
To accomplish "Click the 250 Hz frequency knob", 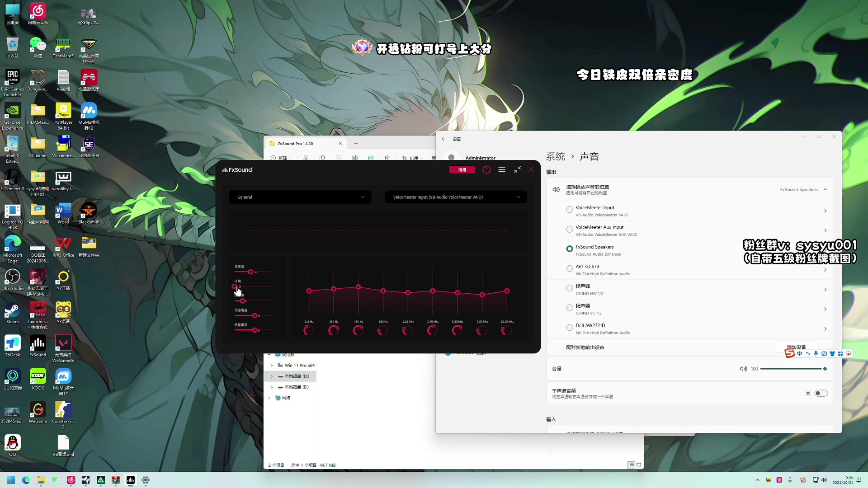I will click(x=334, y=331).
